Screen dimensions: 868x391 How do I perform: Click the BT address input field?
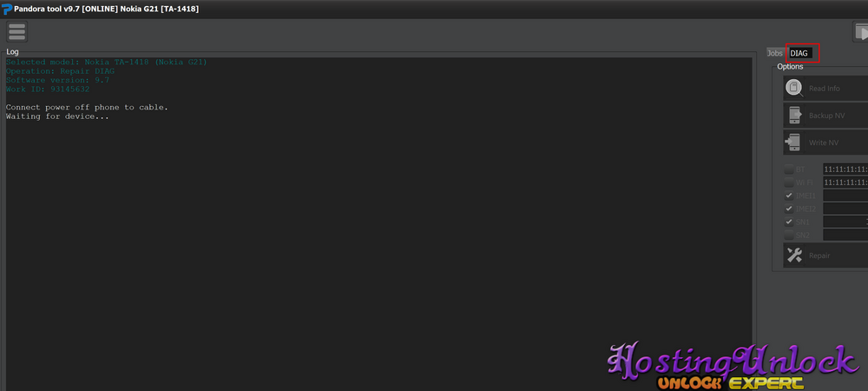click(845, 169)
